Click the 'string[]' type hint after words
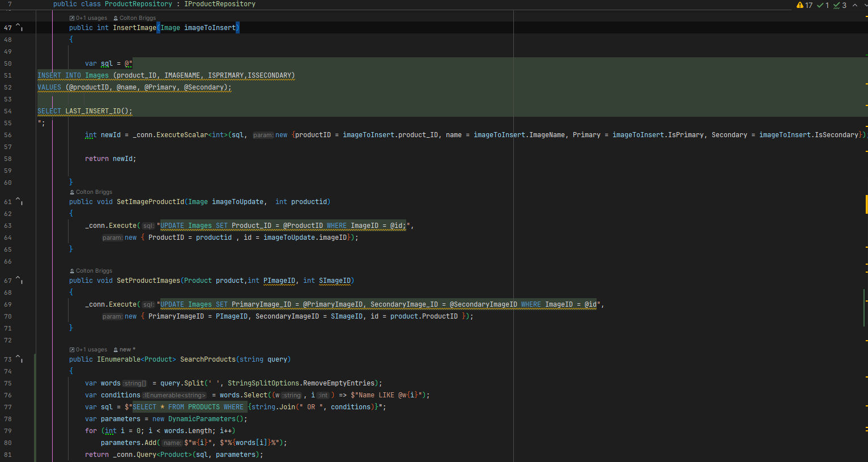 (135, 383)
